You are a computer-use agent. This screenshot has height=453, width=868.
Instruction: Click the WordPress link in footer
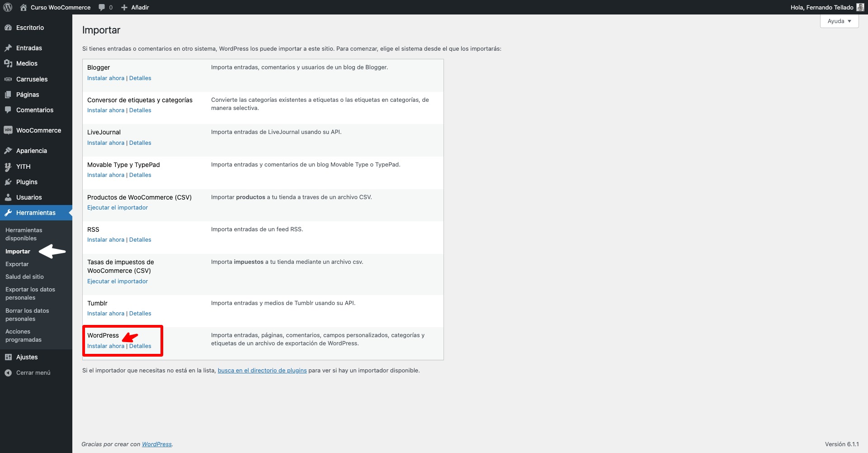click(157, 444)
